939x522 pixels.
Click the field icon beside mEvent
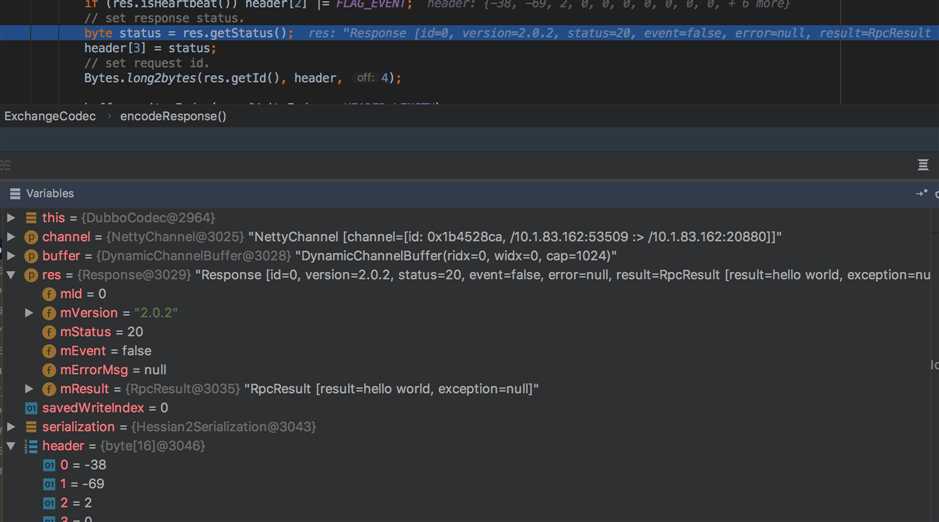click(49, 351)
